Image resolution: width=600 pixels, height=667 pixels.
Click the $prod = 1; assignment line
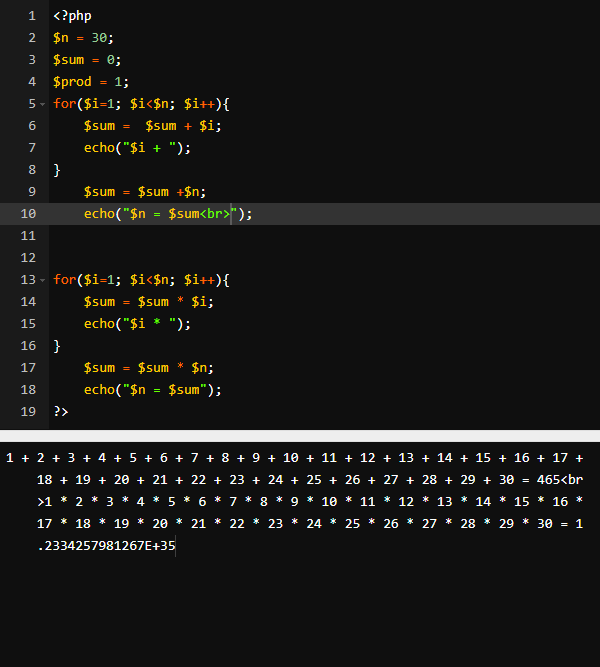click(x=91, y=82)
